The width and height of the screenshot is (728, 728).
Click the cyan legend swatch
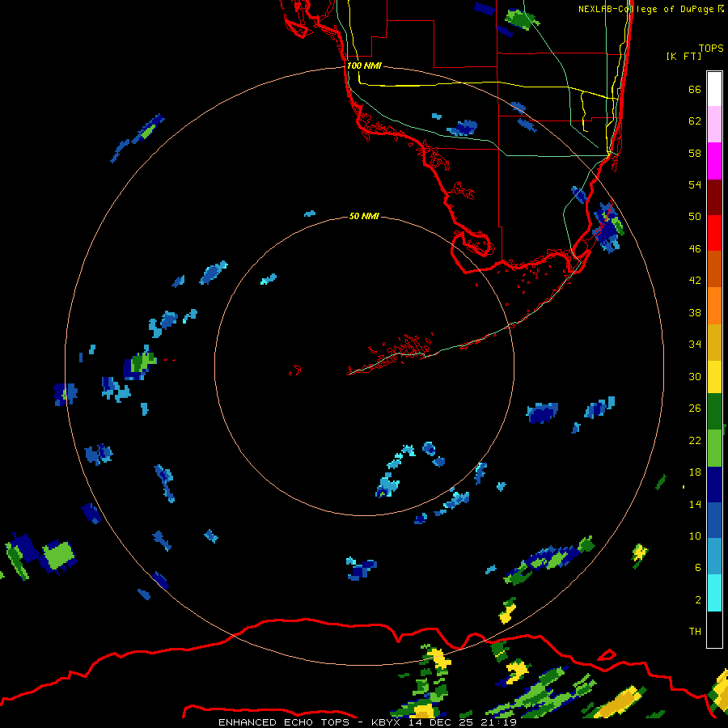coord(714,593)
